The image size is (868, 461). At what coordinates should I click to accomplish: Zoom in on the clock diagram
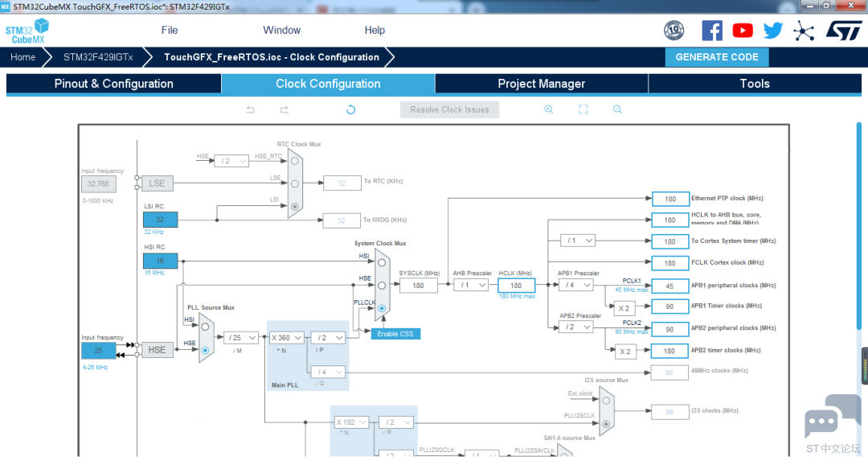tap(549, 109)
